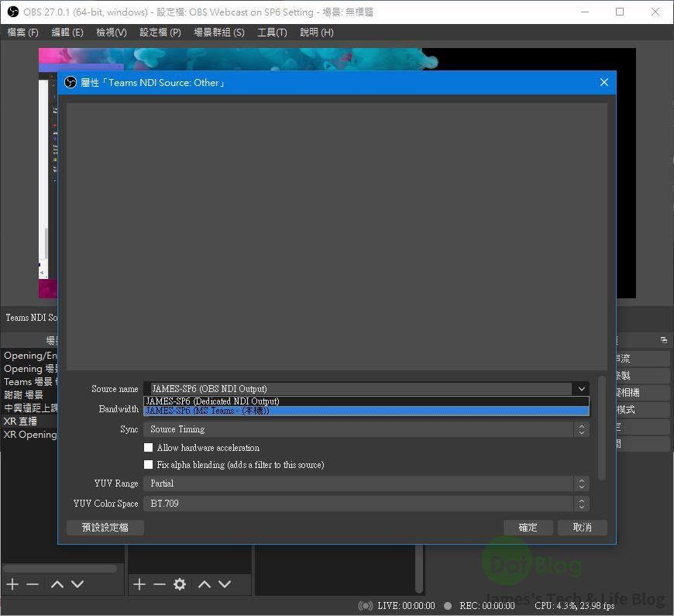Close the Teams NDI Source properties dialog
Screen dimensions: 674x616
click(604, 82)
